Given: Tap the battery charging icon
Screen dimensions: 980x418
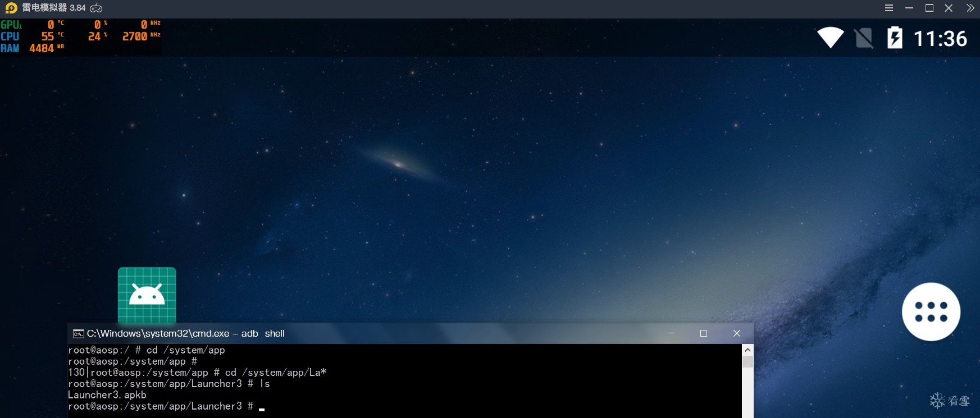Looking at the screenshot, I should 895,38.
